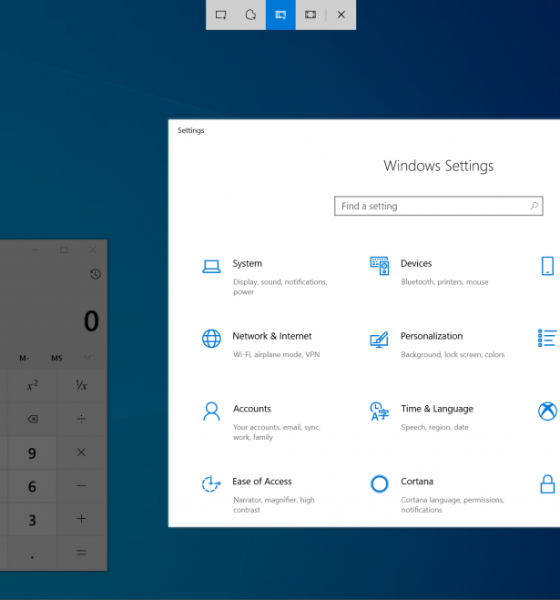Click 'Your accounts, email, sync, work, family' text
The width and height of the screenshot is (560, 600).
(x=276, y=432)
